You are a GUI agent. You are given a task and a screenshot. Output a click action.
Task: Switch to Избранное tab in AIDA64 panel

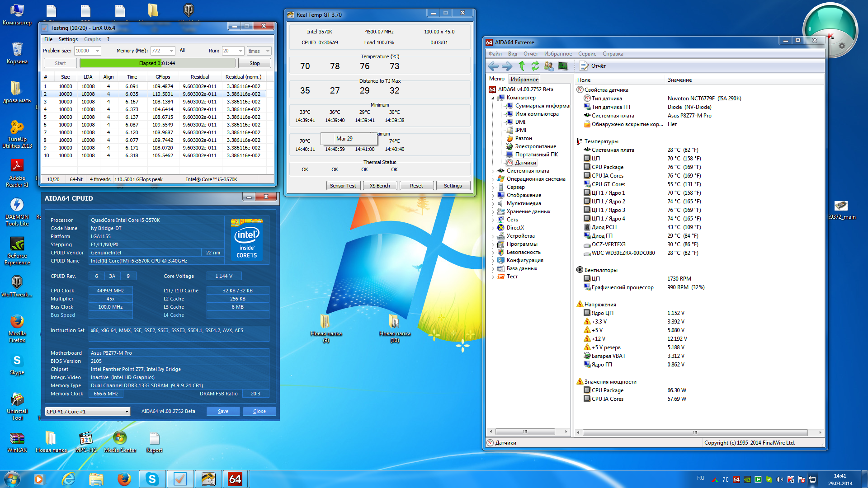point(524,80)
